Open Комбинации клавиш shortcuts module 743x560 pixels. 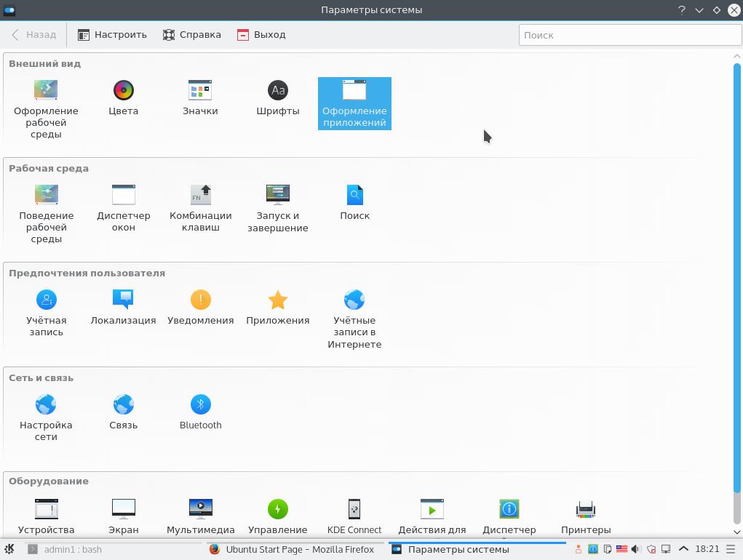tap(200, 207)
